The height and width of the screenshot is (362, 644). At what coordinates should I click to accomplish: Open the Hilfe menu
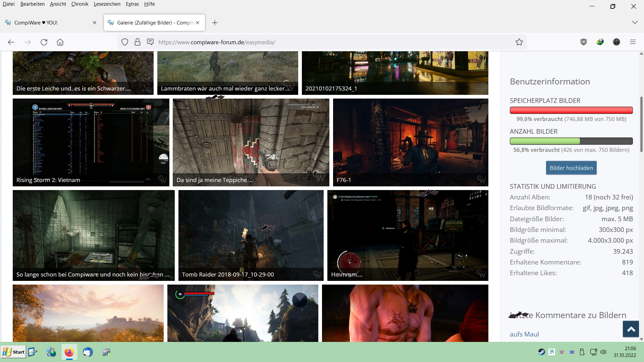(x=150, y=4)
